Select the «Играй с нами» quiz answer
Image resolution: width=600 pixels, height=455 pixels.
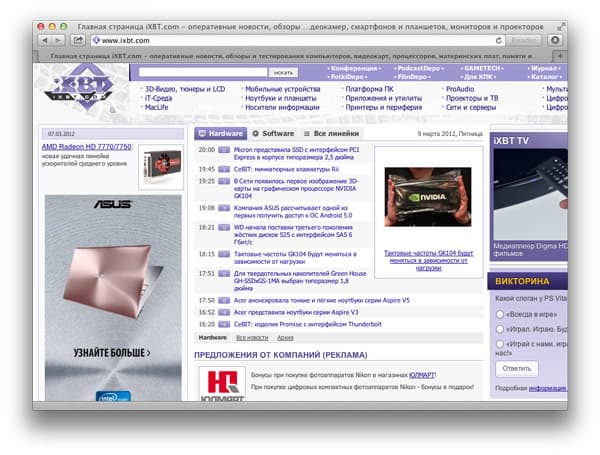(x=500, y=344)
